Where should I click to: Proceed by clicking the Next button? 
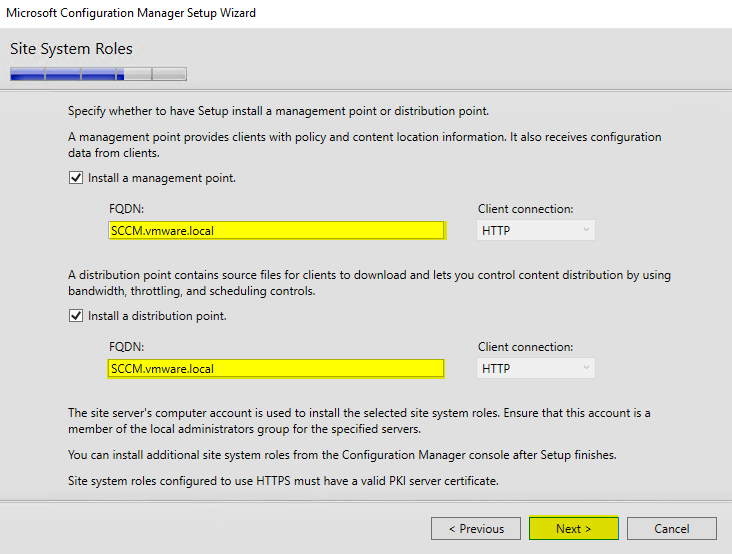tap(573, 528)
